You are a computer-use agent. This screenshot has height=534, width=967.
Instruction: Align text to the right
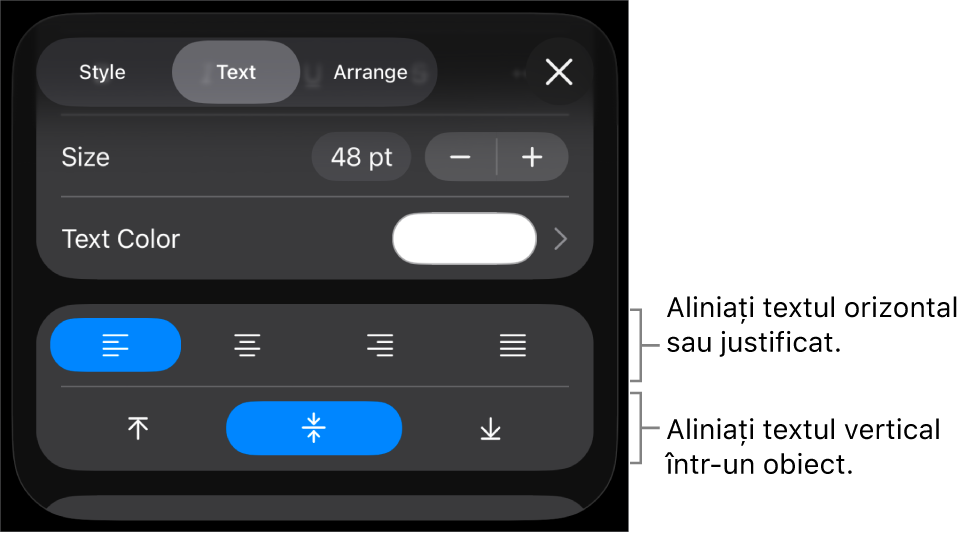[x=380, y=345]
